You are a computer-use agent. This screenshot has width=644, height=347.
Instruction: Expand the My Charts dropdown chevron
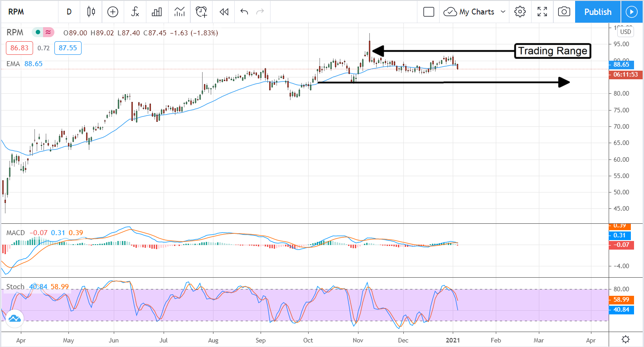pyautogui.click(x=503, y=12)
